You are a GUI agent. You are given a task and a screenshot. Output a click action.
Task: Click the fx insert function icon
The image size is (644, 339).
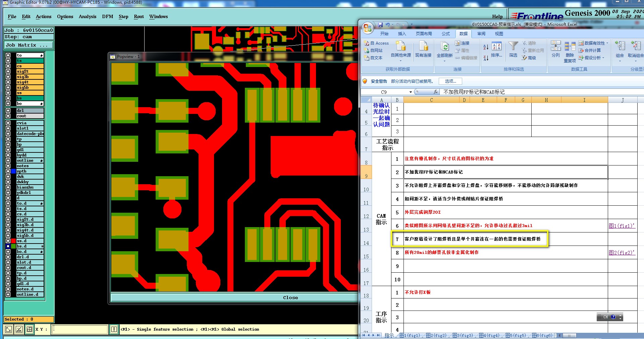(436, 92)
